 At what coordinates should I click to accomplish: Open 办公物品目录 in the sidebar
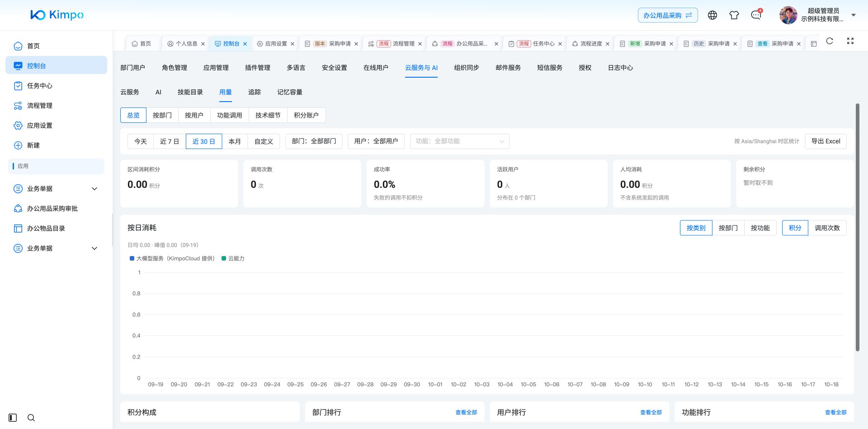pos(56,228)
